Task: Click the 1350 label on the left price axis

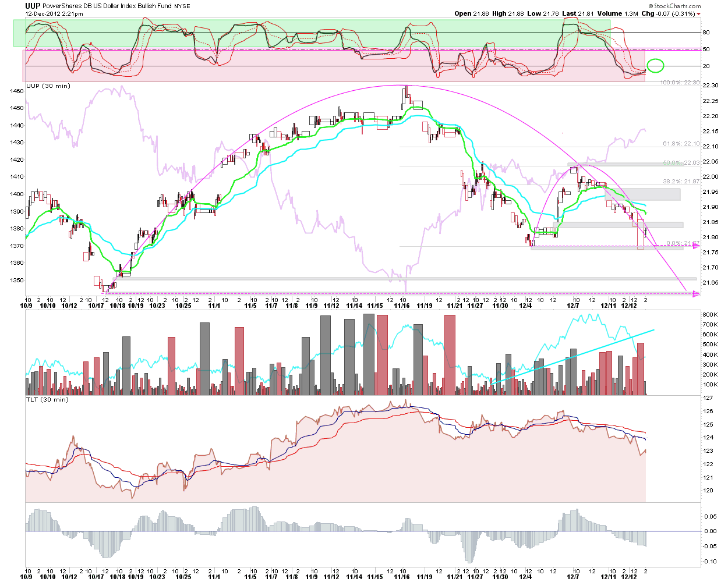Action: (x=17, y=281)
